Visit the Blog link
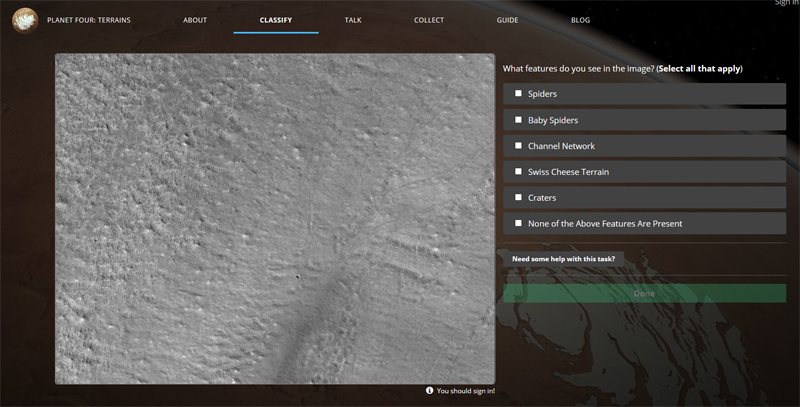The width and height of the screenshot is (800, 407). tap(580, 20)
